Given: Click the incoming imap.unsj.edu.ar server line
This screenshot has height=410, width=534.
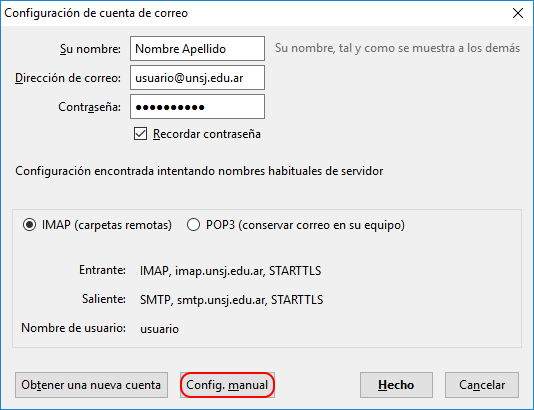Looking at the screenshot, I should [x=230, y=271].
